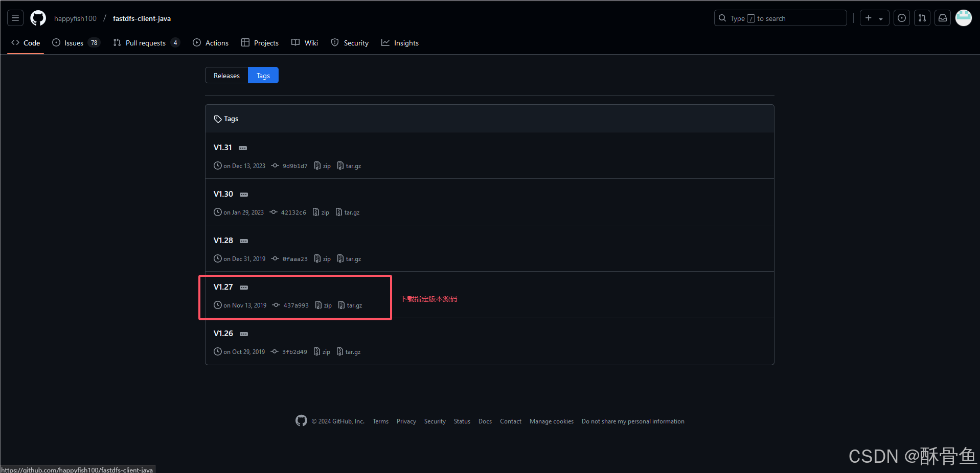Image resolution: width=980 pixels, height=473 pixels.
Task: Switch to the Wiki tab
Action: click(305, 43)
